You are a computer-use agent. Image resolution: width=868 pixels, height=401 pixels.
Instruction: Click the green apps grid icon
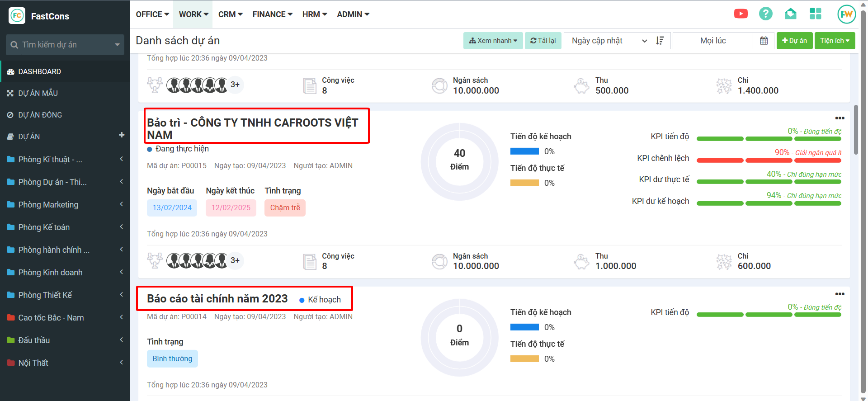click(815, 14)
